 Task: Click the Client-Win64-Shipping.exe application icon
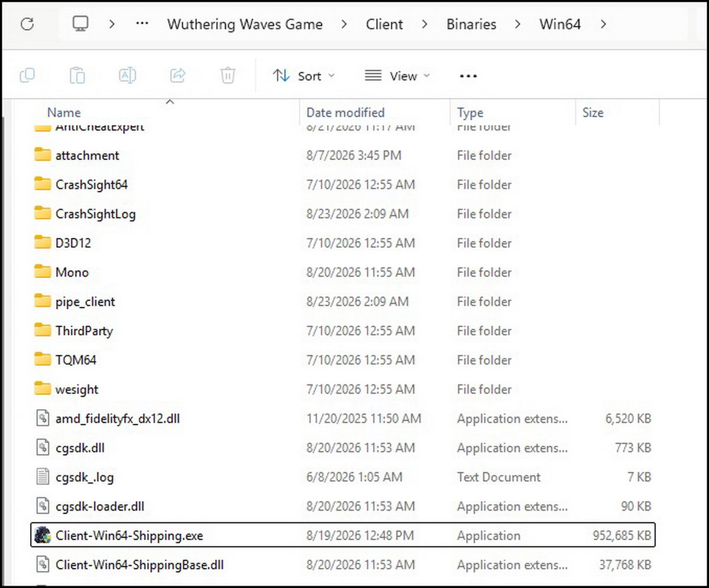pos(43,535)
